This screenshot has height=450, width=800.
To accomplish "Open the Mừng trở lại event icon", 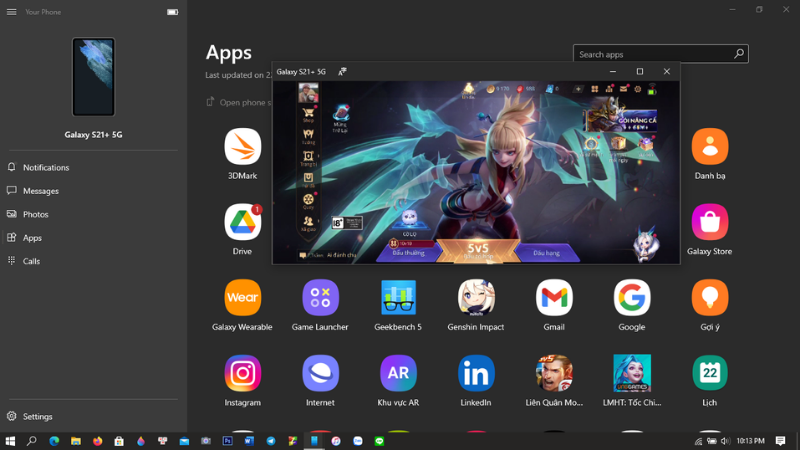I will tap(340, 118).
